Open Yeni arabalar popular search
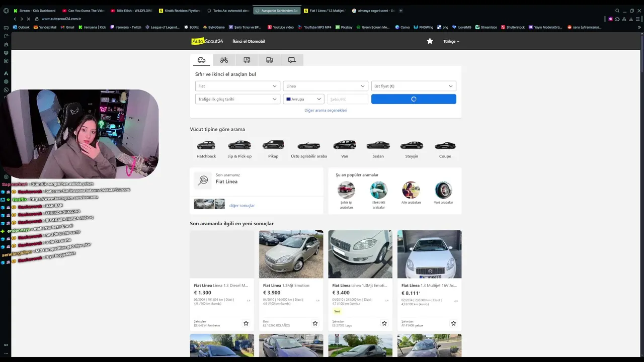 [443, 193]
